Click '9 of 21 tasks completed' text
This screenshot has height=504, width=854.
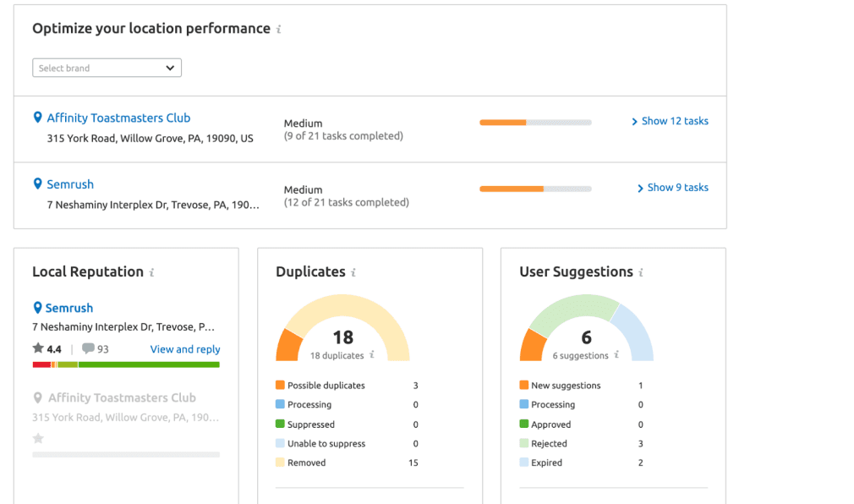(343, 135)
